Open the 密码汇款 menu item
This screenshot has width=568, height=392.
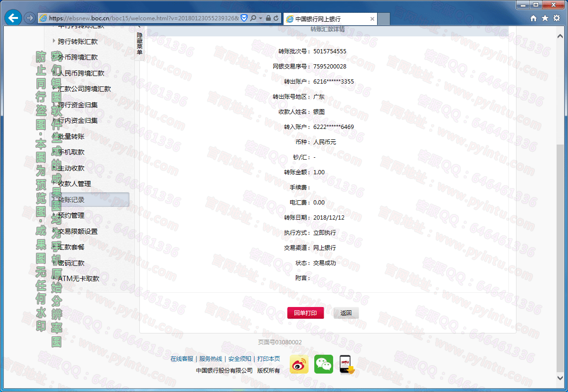(71, 263)
